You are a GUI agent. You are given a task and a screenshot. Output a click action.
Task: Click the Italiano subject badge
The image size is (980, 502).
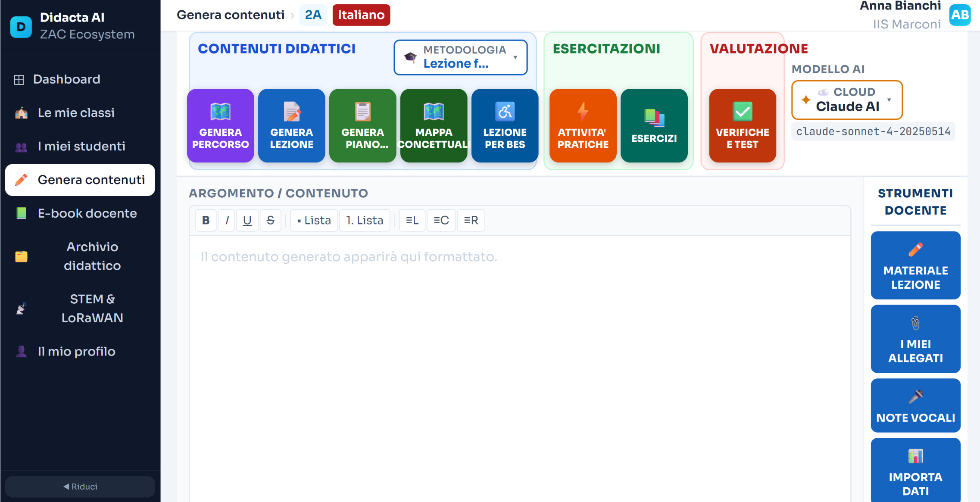pos(361,15)
